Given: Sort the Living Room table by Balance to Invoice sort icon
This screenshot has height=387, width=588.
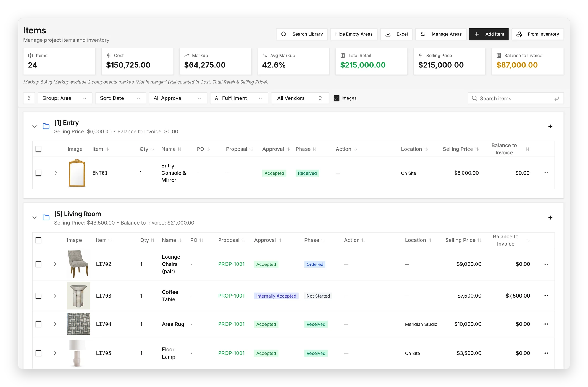Looking at the screenshot, I should [528, 240].
